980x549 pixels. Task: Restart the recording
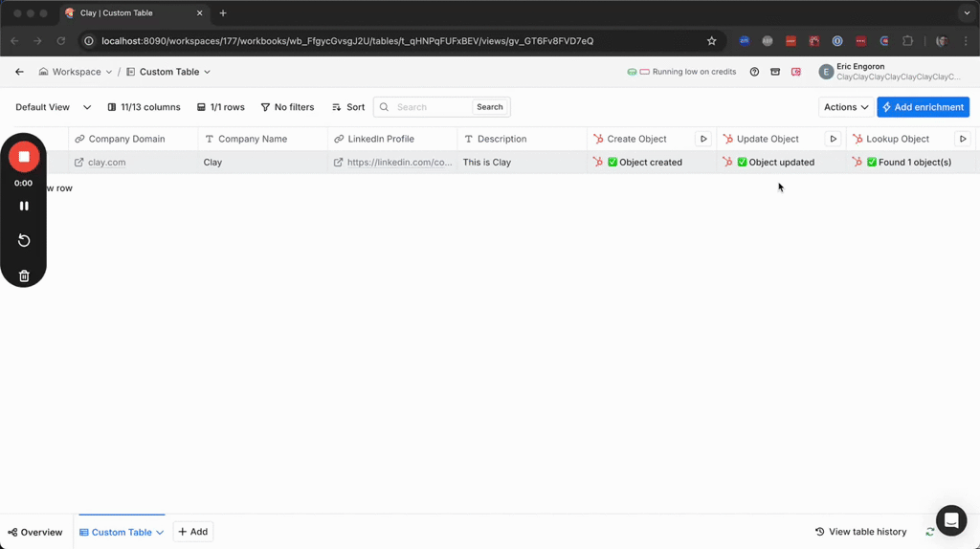(24, 241)
